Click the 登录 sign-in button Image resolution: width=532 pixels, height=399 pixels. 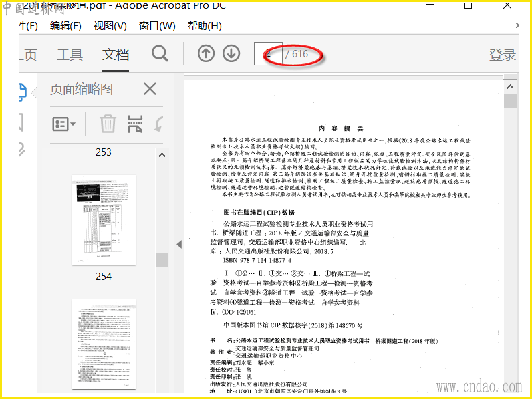(x=503, y=55)
